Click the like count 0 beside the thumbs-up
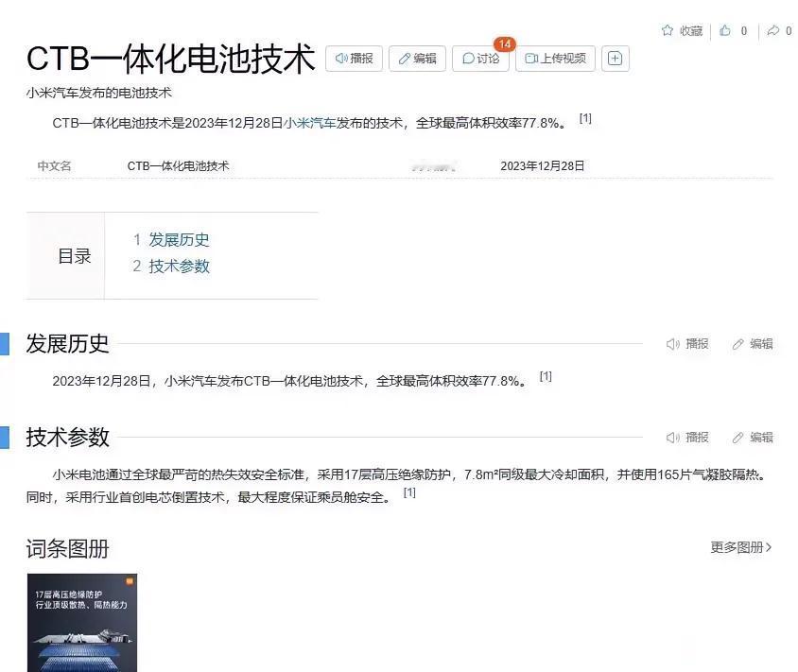 [744, 31]
